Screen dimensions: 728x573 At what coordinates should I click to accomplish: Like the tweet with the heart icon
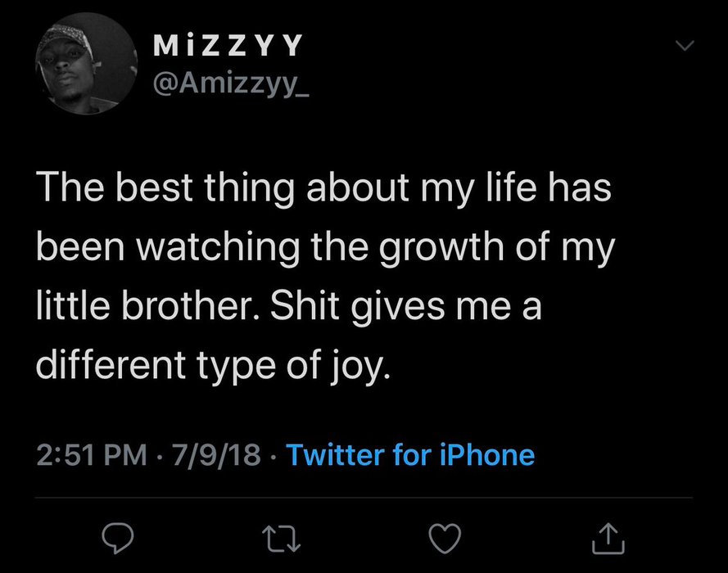point(445,537)
